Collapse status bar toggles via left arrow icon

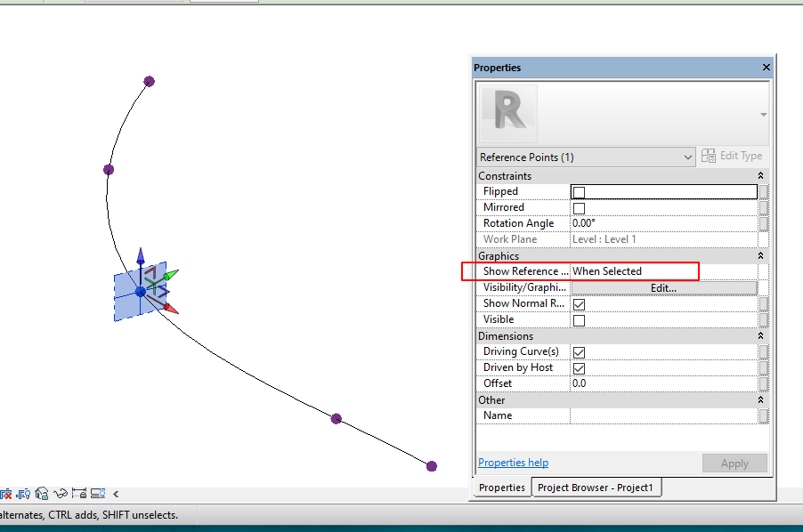click(116, 493)
